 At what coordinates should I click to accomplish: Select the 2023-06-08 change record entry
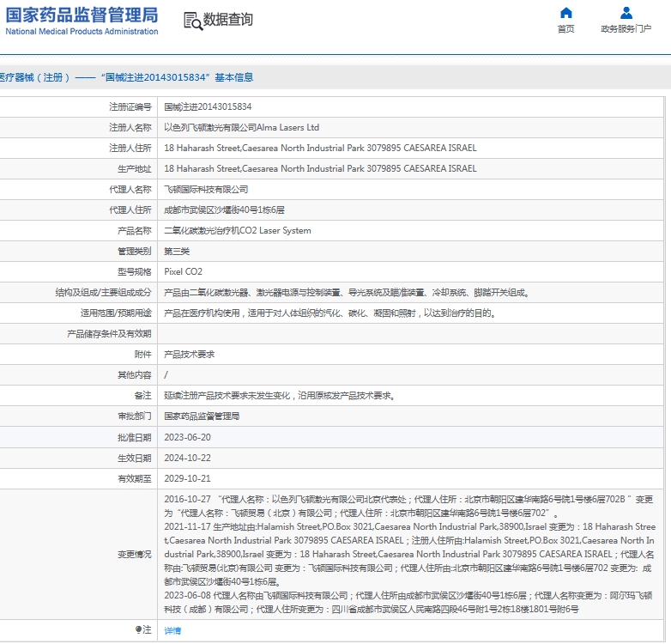[408, 602]
